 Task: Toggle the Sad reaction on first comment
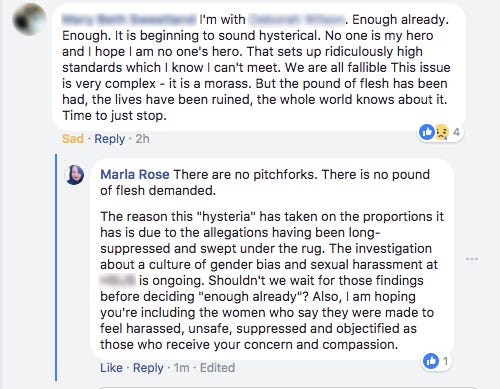[x=73, y=139]
